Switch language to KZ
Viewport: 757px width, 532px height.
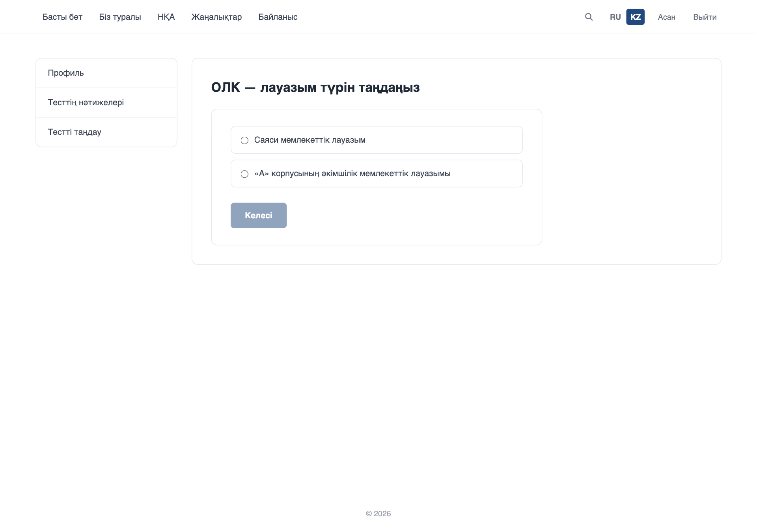click(635, 17)
